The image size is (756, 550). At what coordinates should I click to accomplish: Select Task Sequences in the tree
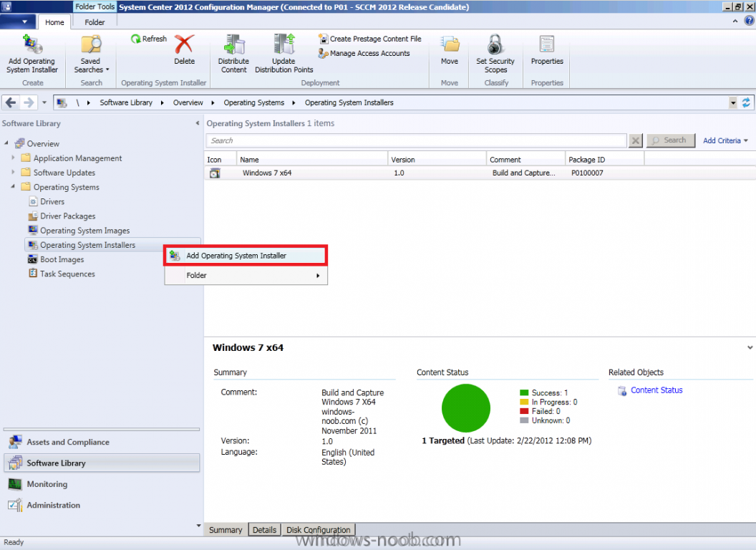point(62,274)
